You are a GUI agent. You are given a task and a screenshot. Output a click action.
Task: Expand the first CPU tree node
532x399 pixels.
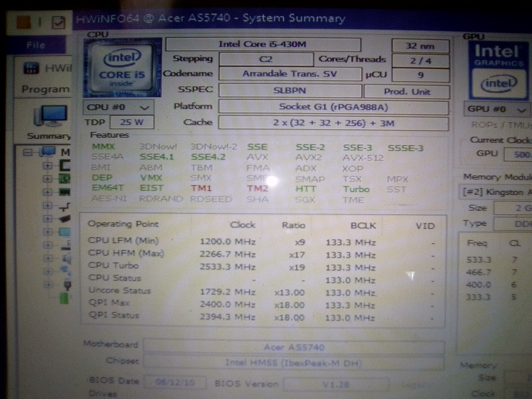point(47,165)
